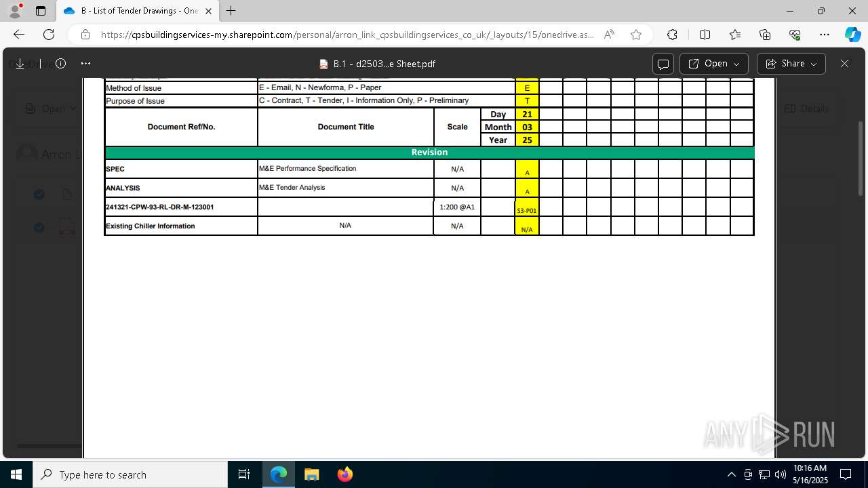Select the green Revision header bar
The width and height of the screenshot is (868, 488).
point(429,152)
